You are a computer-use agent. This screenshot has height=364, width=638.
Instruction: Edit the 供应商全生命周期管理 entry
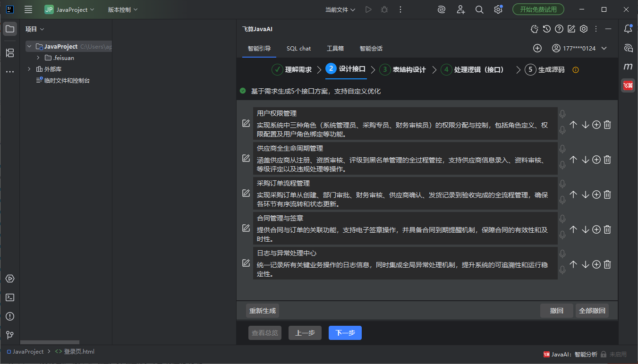246,158
